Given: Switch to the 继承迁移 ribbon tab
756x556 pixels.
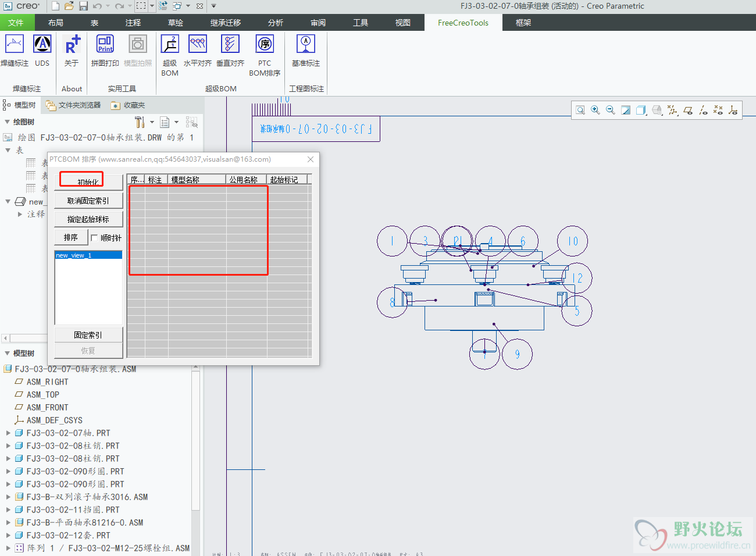Looking at the screenshot, I should [x=226, y=23].
